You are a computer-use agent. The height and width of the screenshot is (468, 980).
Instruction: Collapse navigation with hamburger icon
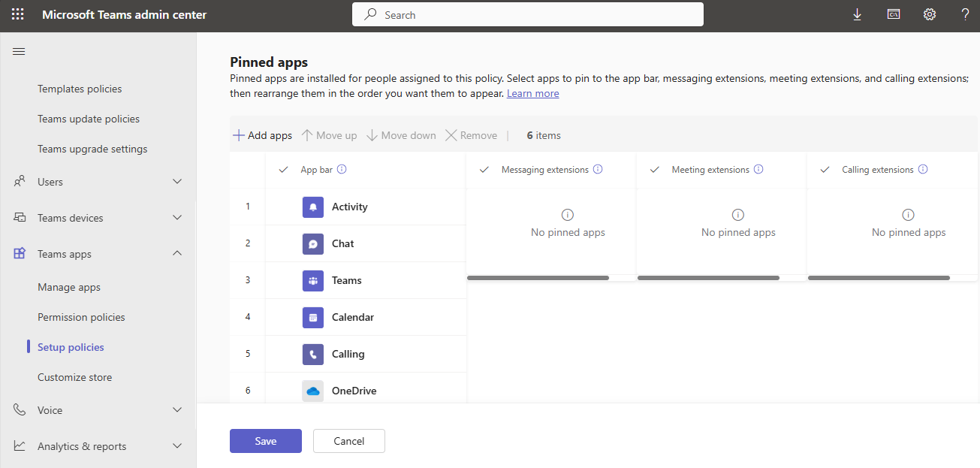click(19, 51)
